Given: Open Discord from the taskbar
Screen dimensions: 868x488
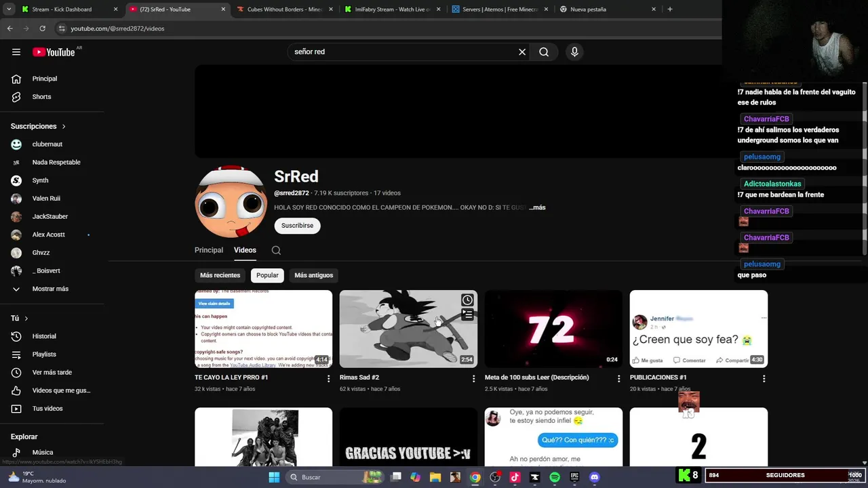Looking at the screenshot, I should [595, 477].
